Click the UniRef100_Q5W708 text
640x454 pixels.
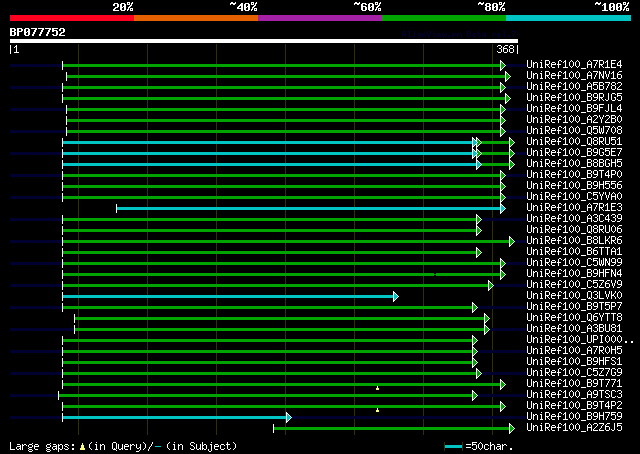574,131
